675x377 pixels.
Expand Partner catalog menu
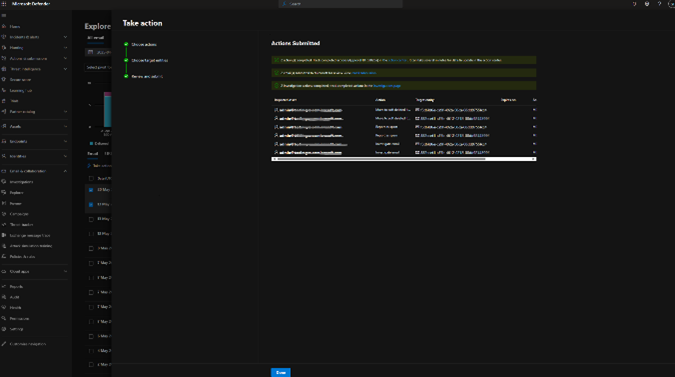click(x=65, y=111)
